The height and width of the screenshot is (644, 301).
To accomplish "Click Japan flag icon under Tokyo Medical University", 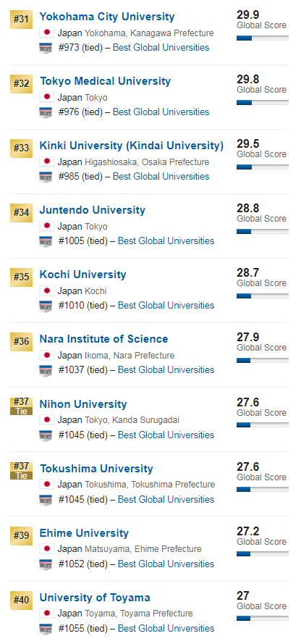I will click(47, 97).
